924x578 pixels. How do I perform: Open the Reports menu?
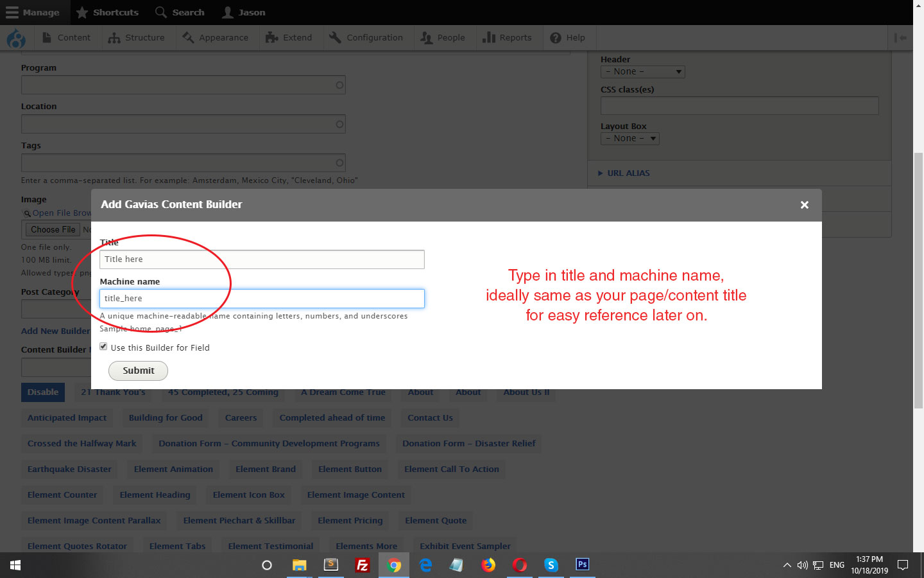[x=508, y=38]
